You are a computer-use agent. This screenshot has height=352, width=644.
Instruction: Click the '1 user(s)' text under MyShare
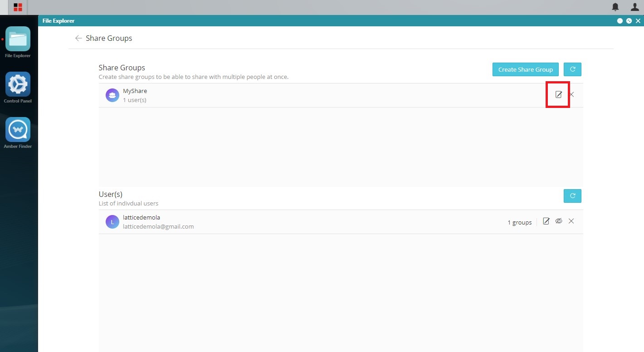[x=135, y=100]
